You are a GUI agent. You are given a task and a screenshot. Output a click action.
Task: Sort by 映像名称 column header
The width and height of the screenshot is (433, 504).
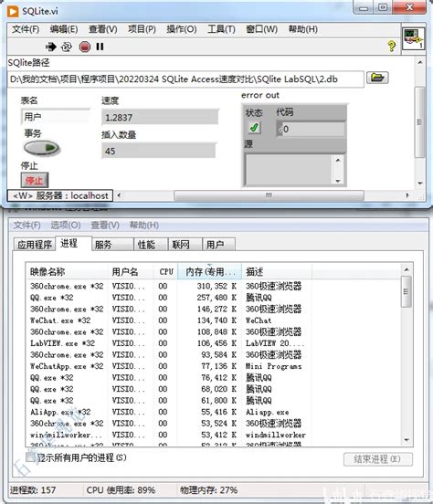pyautogui.click(x=68, y=272)
